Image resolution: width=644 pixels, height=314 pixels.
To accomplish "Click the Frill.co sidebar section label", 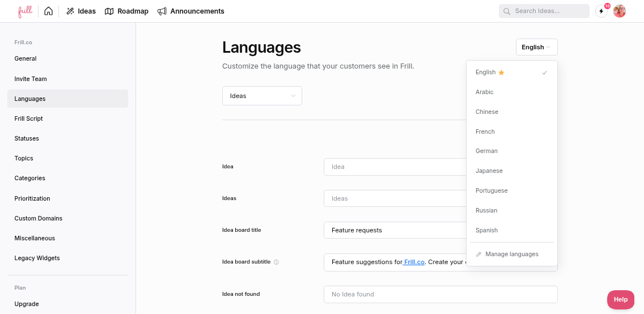I will pyautogui.click(x=23, y=43).
